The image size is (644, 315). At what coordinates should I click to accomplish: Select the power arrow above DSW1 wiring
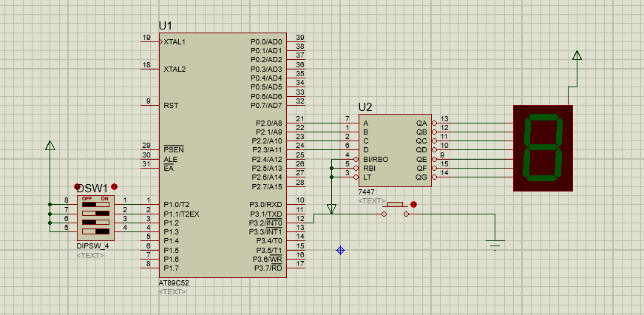(x=50, y=146)
